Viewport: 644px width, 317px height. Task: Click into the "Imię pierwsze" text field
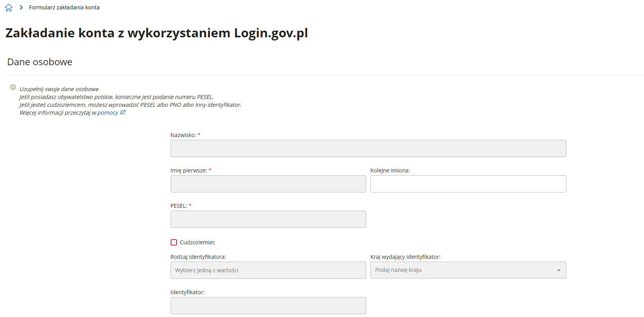tap(268, 184)
